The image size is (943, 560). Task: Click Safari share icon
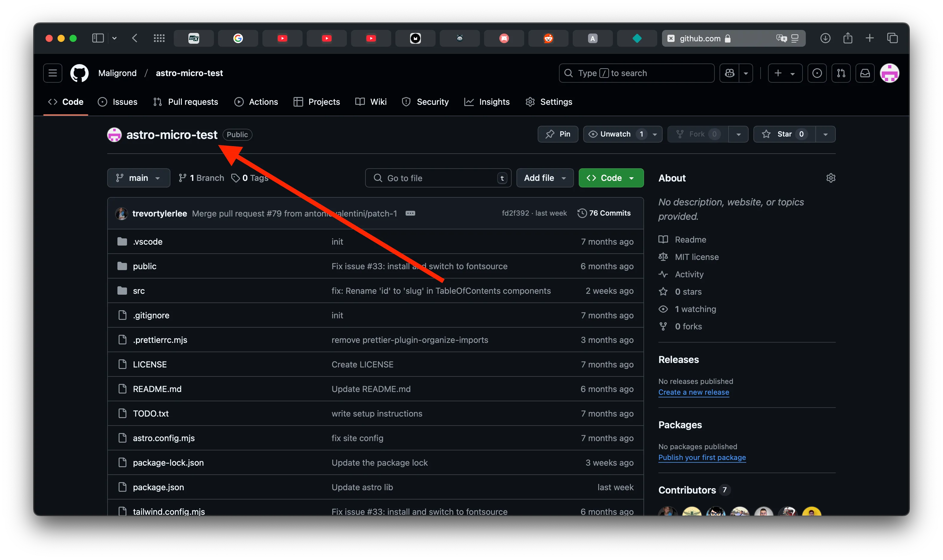tap(847, 38)
